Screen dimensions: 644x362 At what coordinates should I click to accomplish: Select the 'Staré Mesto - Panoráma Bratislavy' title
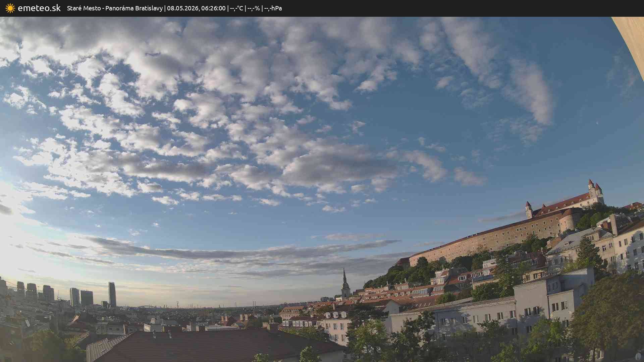click(115, 8)
